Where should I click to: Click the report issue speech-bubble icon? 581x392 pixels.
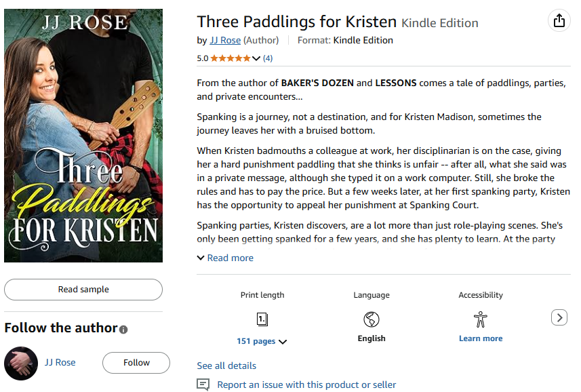coord(203,385)
